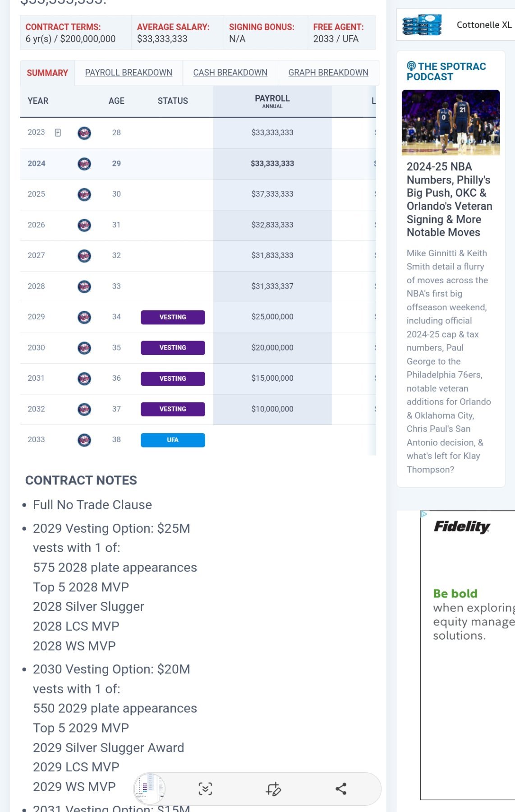Click the Twins logo in the 2024 row
The width and height of the screenshot is (515, 812).
[84, 164]
